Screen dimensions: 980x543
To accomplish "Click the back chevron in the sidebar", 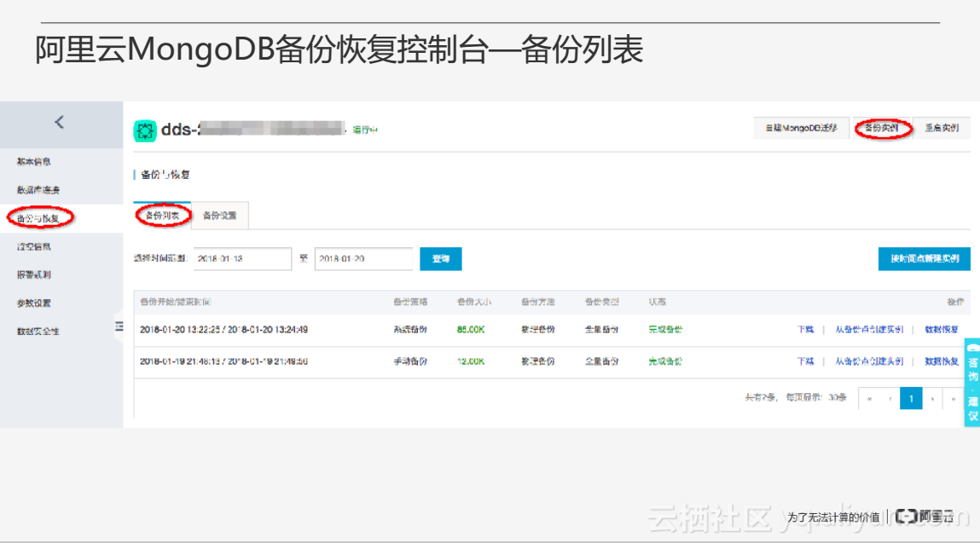I will [x=60, y=123].
